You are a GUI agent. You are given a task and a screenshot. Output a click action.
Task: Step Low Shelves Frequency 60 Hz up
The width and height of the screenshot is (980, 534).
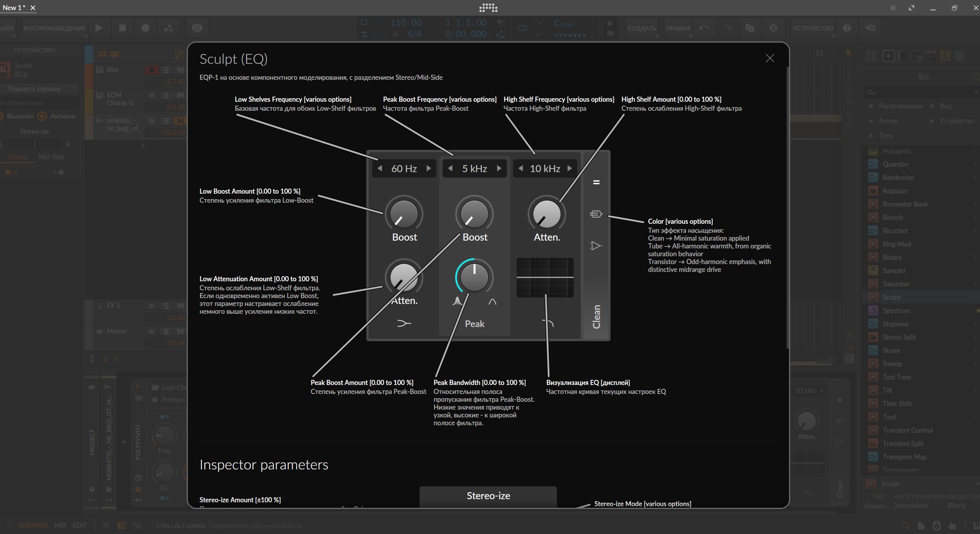(429, 168)
